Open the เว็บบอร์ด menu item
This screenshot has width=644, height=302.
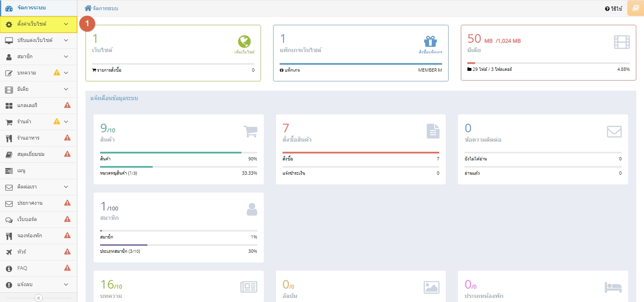pyautogui.click(x=39, y=219)
